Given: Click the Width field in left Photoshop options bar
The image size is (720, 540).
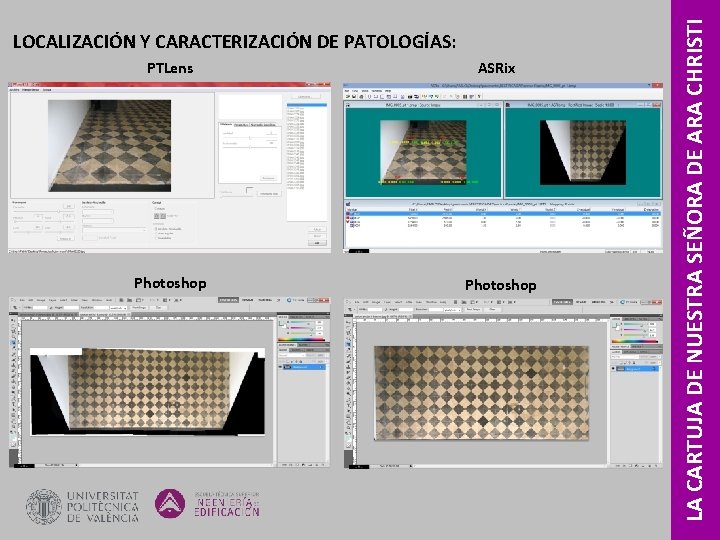Looking at the screenshot, I should (x=39, y=308).
